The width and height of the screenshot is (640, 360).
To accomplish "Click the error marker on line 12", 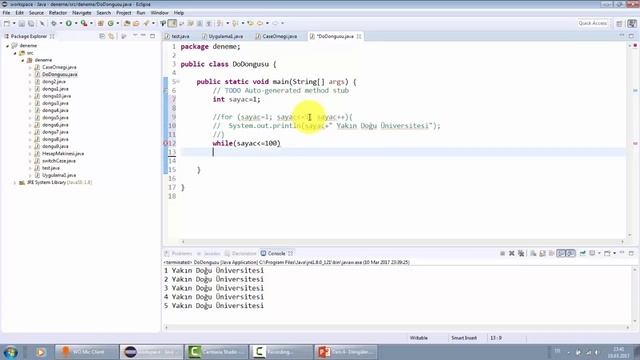I will [166, 143].
